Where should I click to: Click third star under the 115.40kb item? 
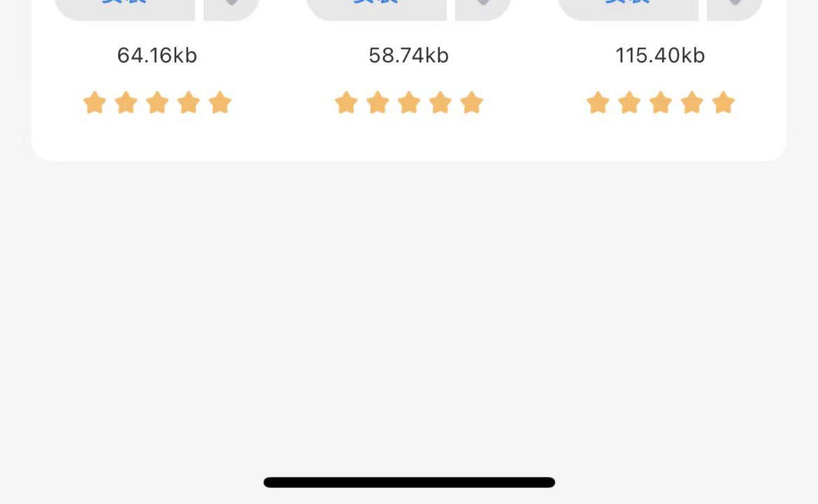[x=661, y=103]
